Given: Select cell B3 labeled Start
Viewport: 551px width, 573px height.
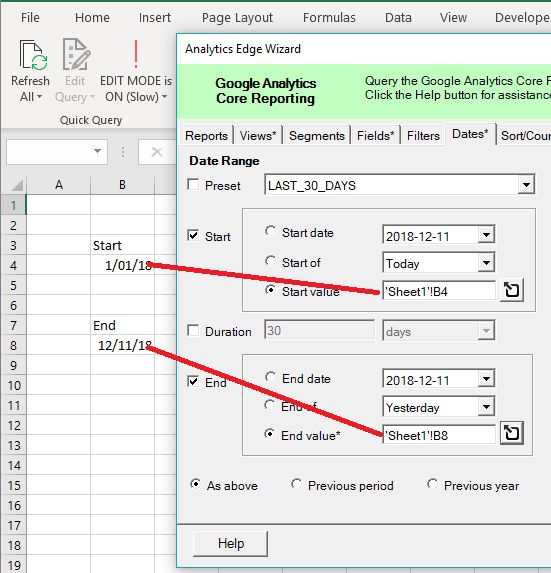Looking at the screenshot, I should [122, 245].
